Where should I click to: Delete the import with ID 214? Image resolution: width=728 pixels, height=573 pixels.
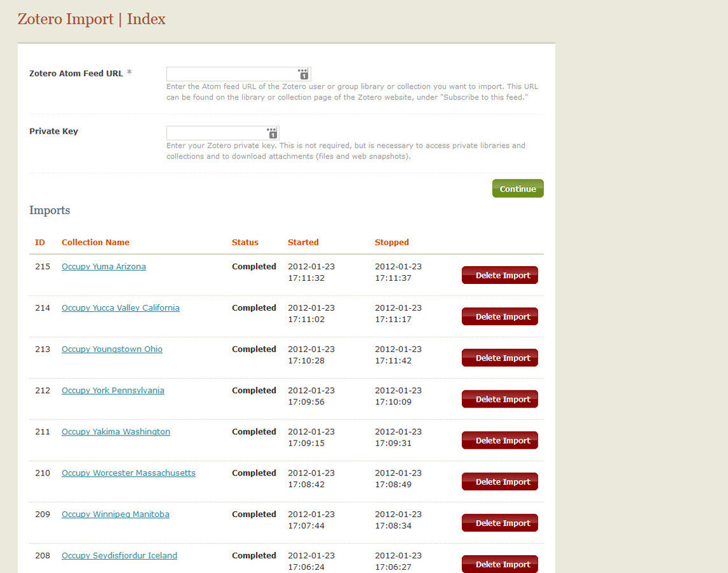coord(499,316)
